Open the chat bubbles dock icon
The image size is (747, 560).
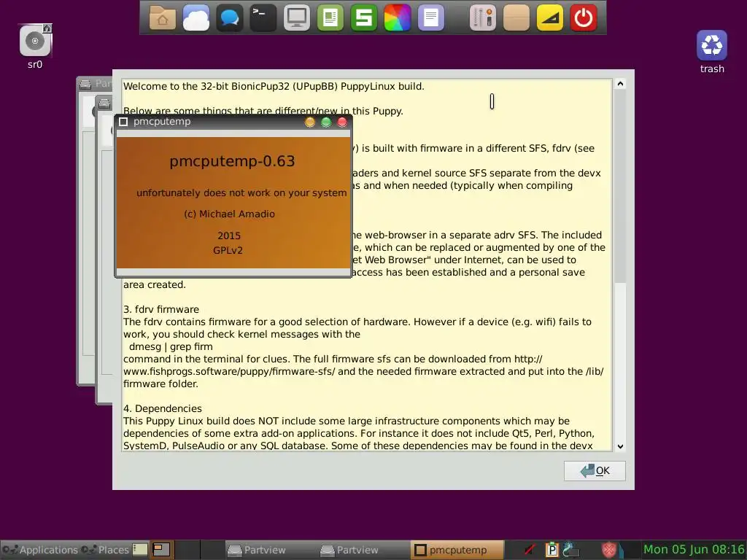[x=230, y=18]
